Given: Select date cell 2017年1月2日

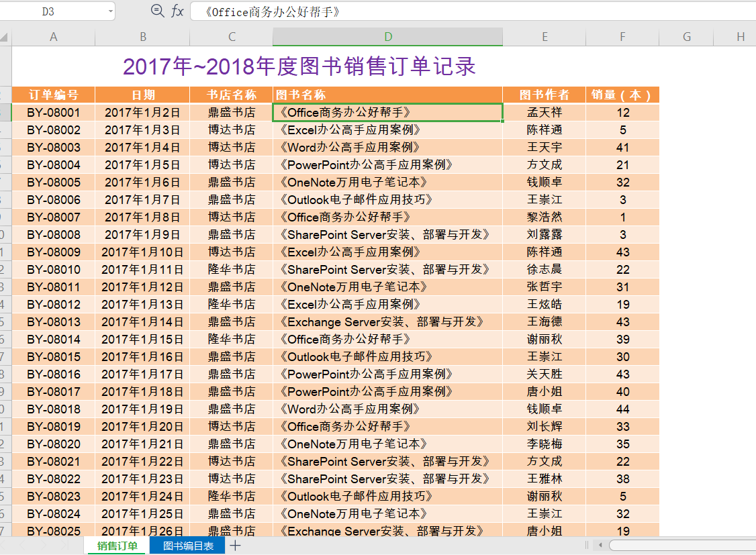Looking at the screenshot, I should click(x=143, y=113).
